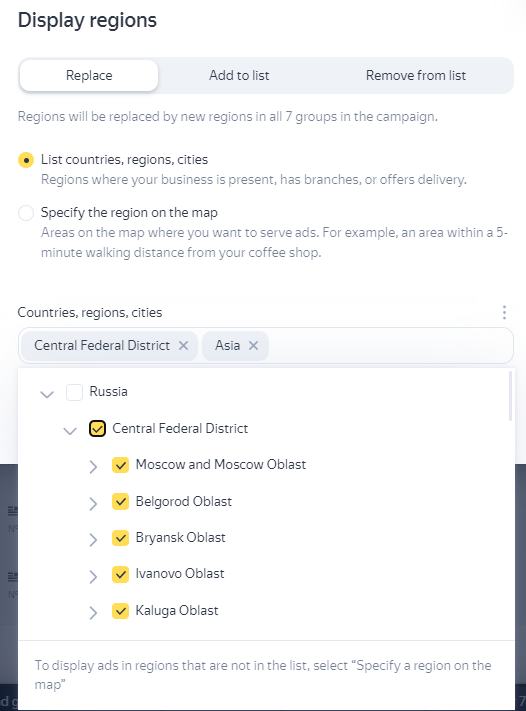Click the Replace tab
The width and height of the screenshot is (526, 711).
click(89, 75)
